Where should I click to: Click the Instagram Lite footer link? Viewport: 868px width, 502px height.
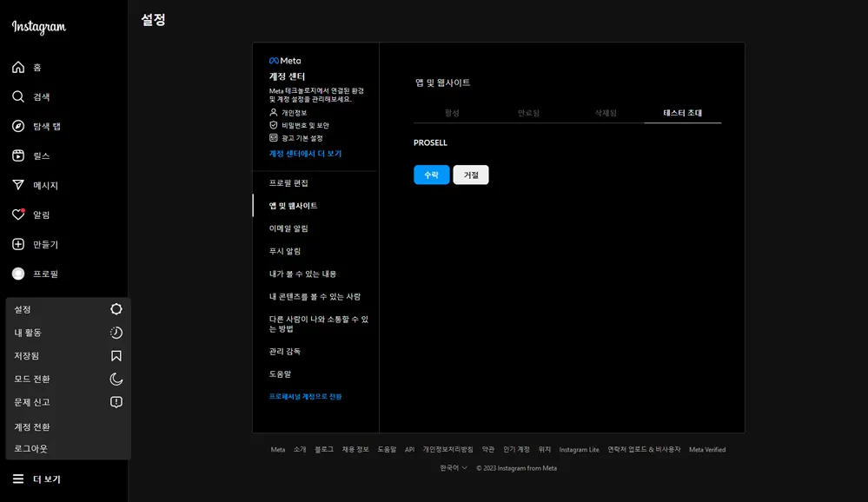[579, 449]
